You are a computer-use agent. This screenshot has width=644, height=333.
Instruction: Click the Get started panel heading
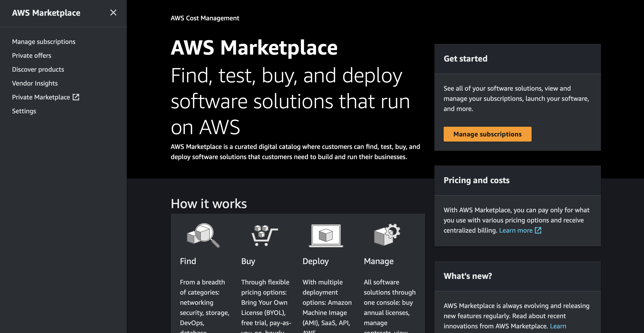click(x=465, y=59)
